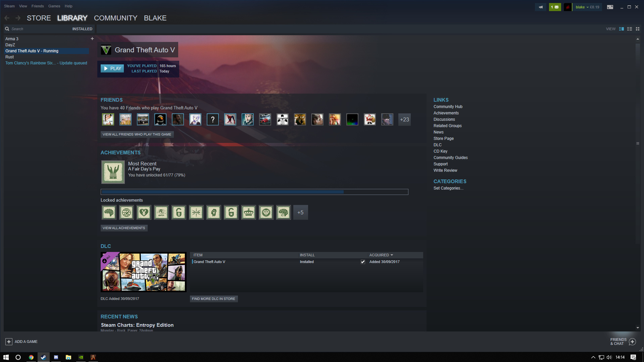Open File Explorer from the taskbar
Image resolution: width=644 pixels, height=362 pixels.
(68, 357)
